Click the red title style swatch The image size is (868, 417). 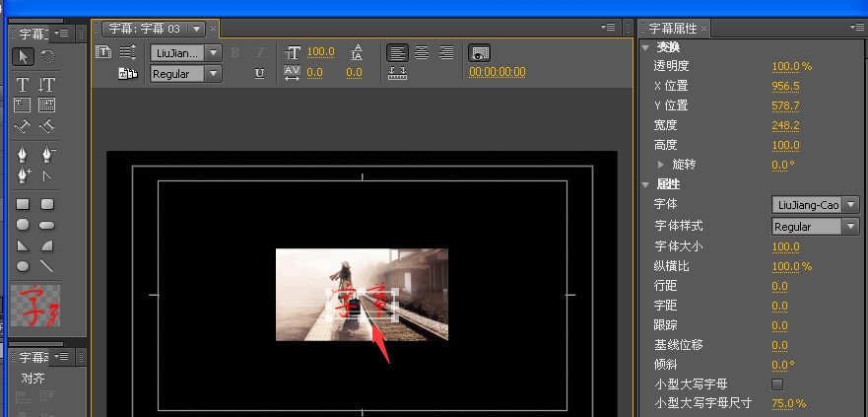click(x=34, y=306)
